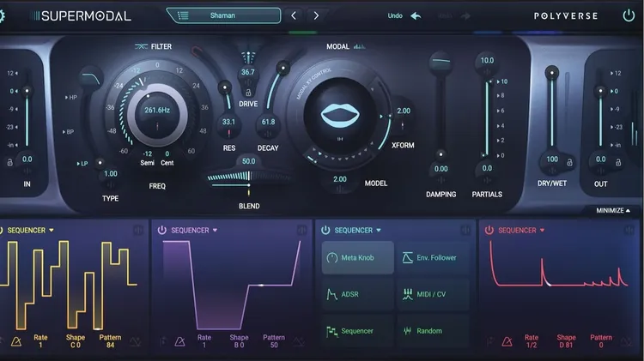Open purple SEQUENCER type dropdown
This screenshot has height=361, width=644.
[215, 230]
